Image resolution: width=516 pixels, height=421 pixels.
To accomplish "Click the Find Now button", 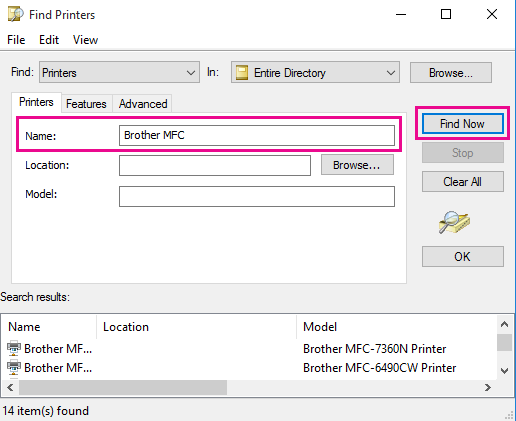I will pyautogui.click(x=462, y=124).
